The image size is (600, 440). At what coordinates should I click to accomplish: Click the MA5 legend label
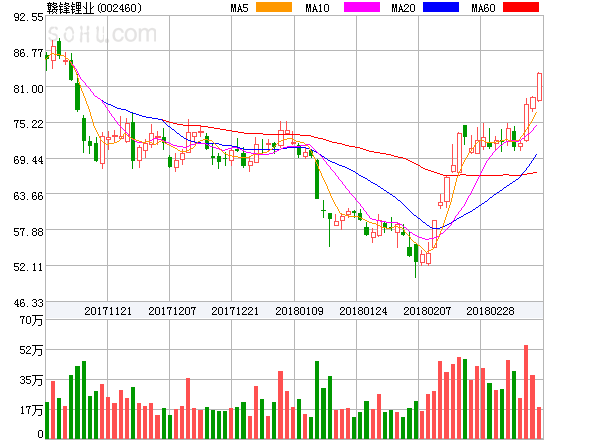[240, 8]
